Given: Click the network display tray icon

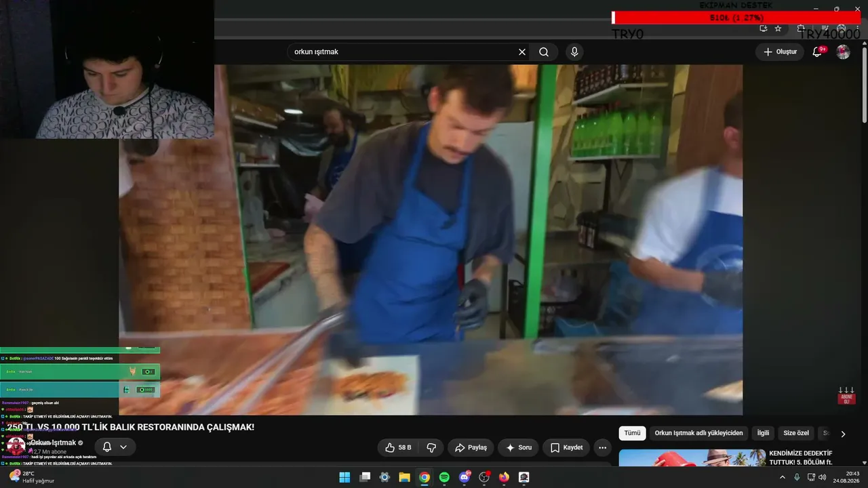Looking at the screenshot, I should coord(811,477).
